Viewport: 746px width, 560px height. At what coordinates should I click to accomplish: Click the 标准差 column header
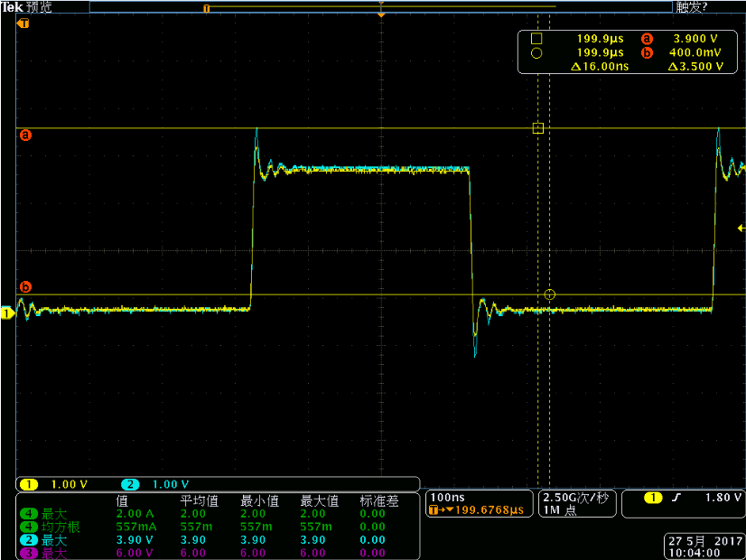(379, 501)
